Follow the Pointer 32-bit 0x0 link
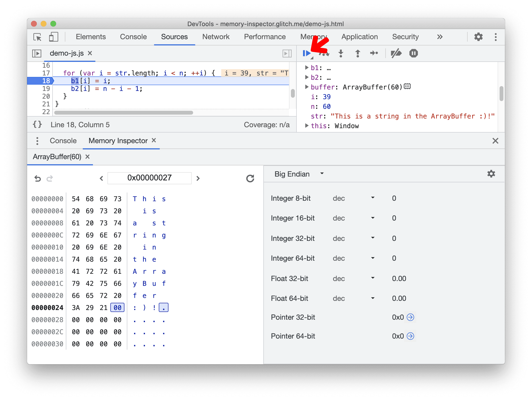532x400 pixels. click(410, 317)
